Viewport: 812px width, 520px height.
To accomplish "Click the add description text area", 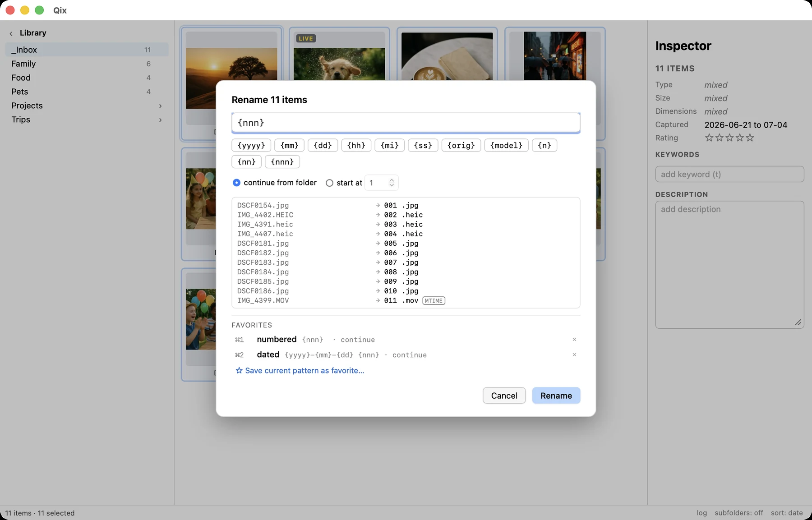I will click(729, 264).
